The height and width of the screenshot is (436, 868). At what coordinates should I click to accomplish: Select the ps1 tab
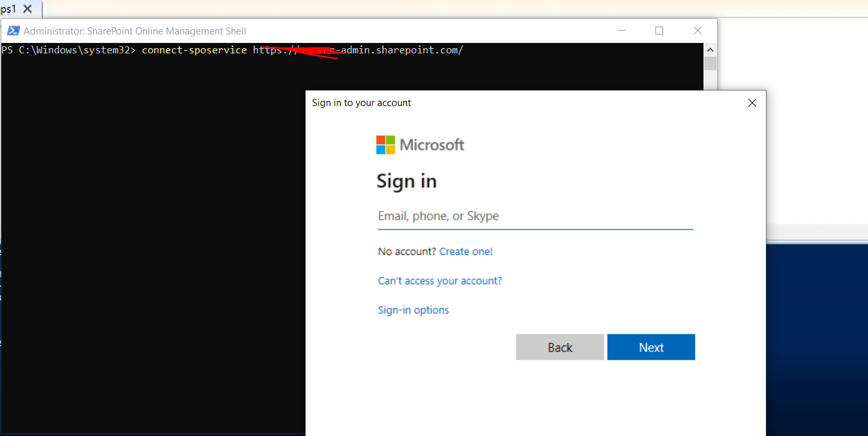tap(10, 9)
